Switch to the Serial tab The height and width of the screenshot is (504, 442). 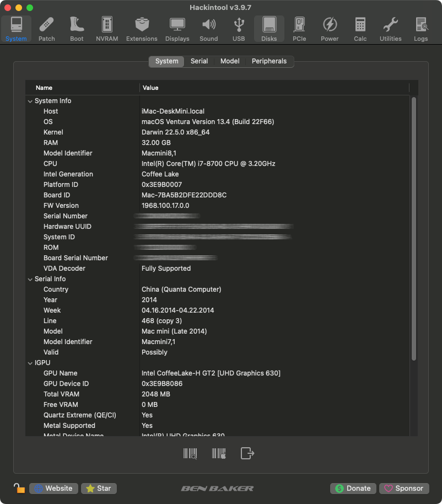point(199,61)
